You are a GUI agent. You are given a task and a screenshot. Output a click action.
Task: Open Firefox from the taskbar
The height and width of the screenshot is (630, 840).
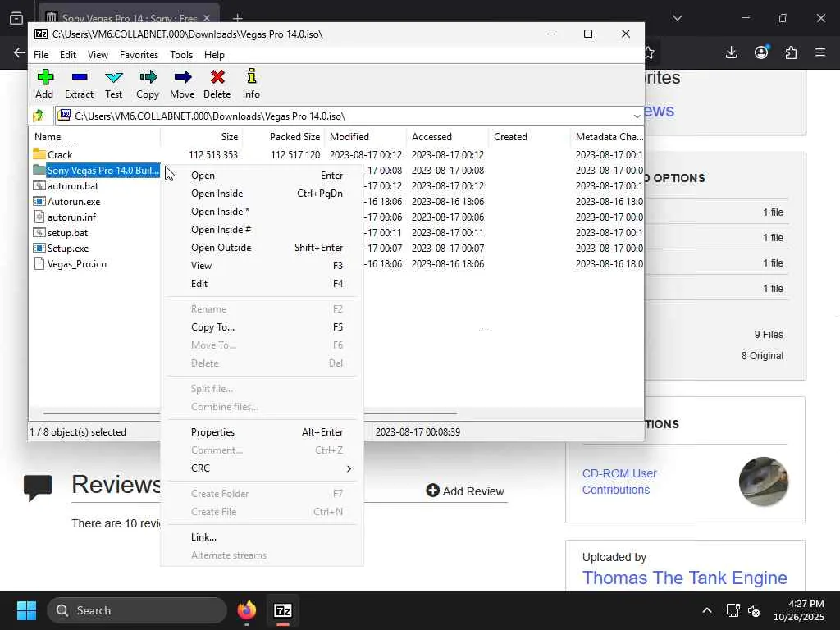pyautogui.click(x=247, y=610)
